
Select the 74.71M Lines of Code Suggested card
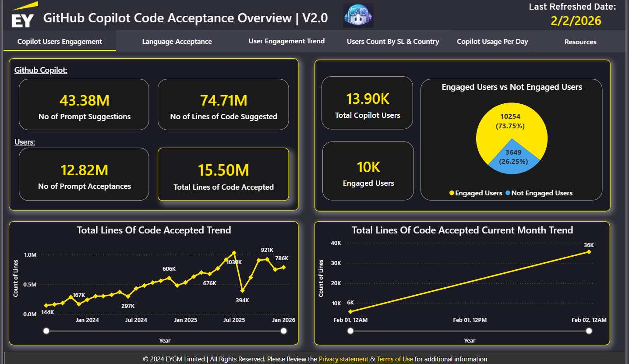[223, 105]
